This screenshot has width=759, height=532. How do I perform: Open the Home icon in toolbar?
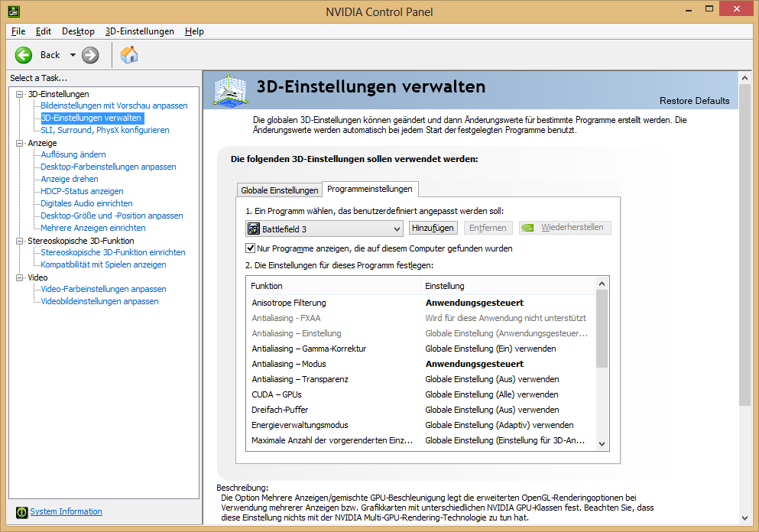129,55
